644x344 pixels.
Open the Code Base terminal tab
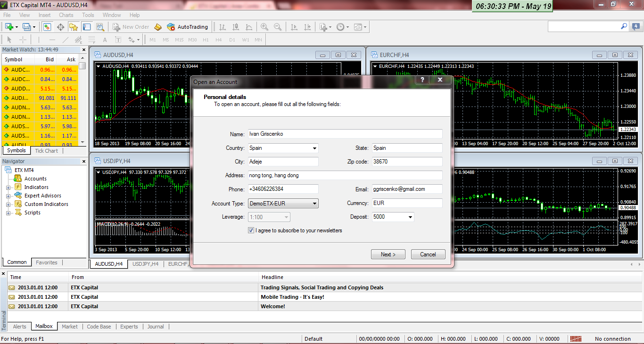pos(99,327)
